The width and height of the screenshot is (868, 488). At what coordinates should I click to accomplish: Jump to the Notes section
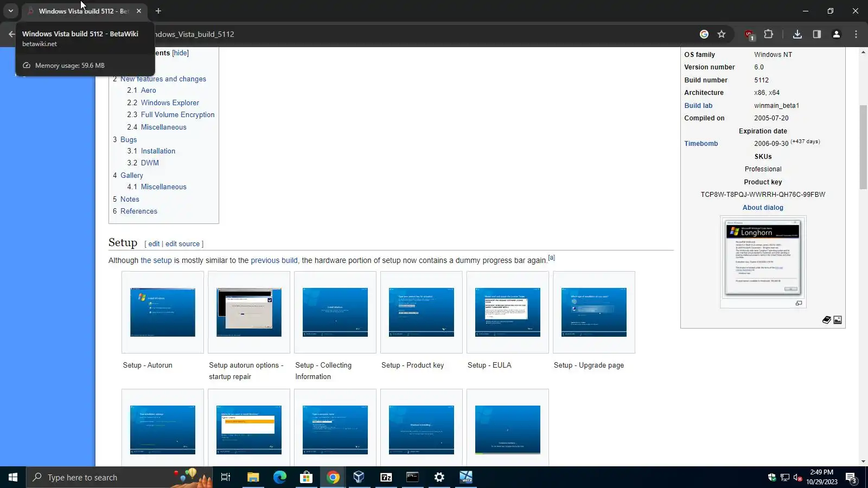pos(130,199)
